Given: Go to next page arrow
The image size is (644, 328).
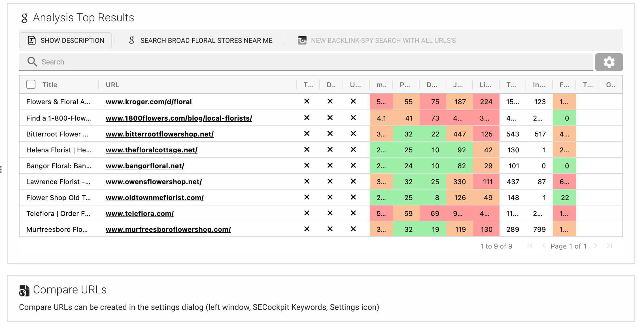Looking at the screenshot, I should [x=596, y=246].
